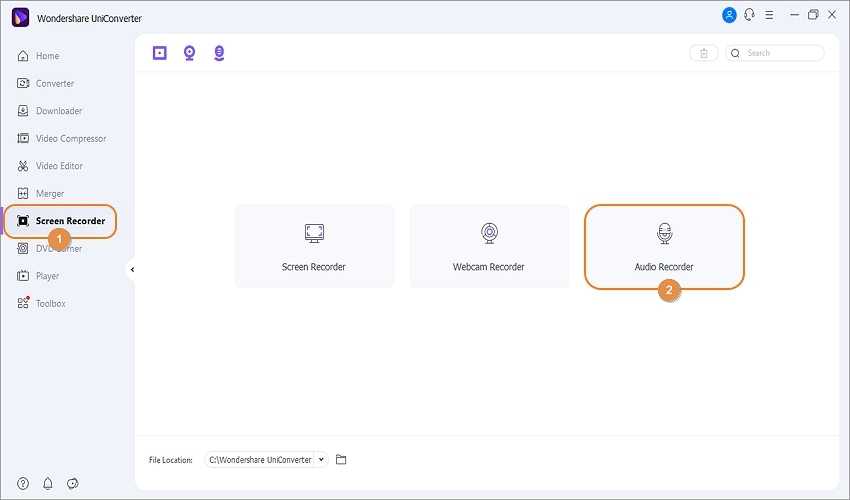
Task: Open the help question mark icon
Action: (23, 484)
